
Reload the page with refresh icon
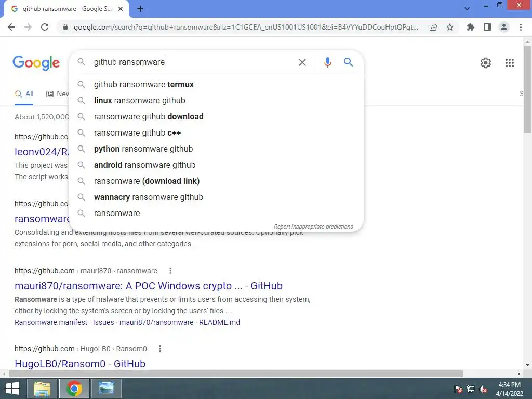tap(45, 27)
